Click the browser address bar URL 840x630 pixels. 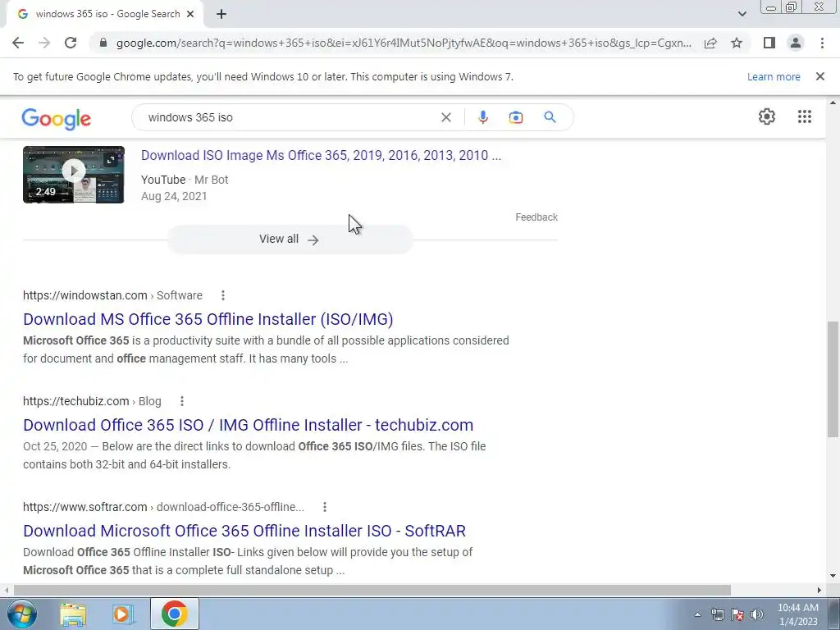[x=404, y=43]
